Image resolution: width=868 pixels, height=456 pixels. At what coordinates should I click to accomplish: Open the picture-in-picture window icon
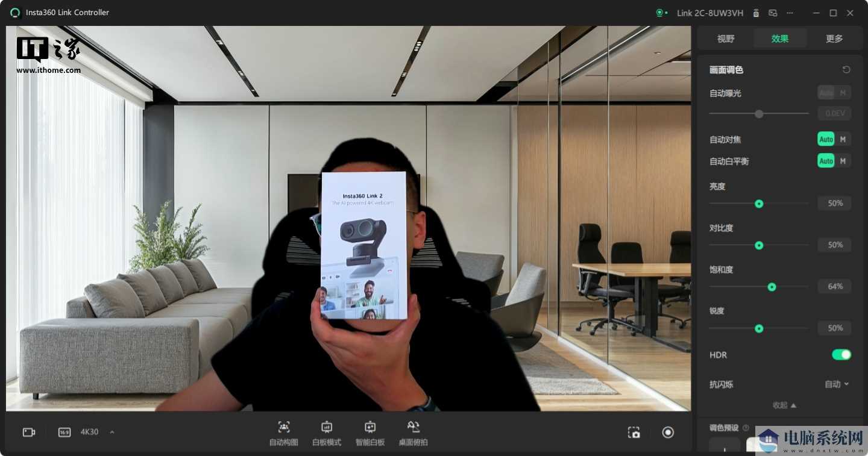[x=773, y=13]
